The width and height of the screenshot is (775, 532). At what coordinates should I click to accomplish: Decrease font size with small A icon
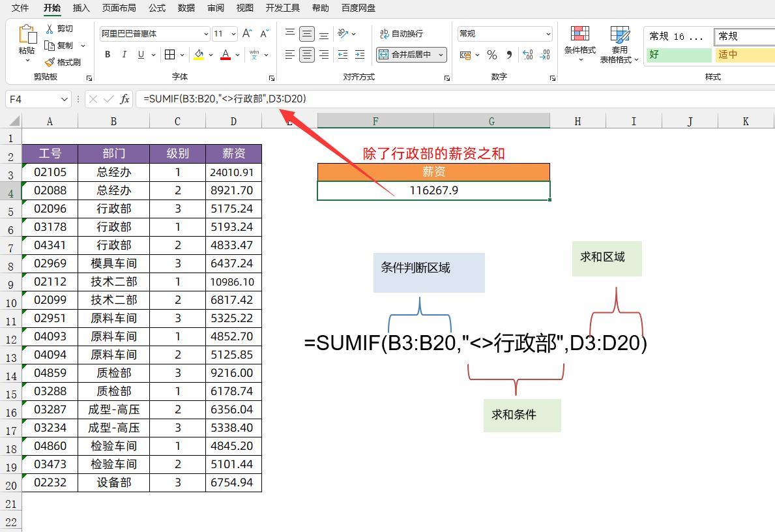(265, 34)
